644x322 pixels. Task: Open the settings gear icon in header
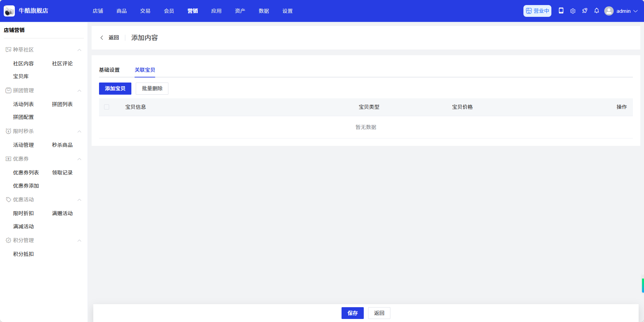(573, 11)
